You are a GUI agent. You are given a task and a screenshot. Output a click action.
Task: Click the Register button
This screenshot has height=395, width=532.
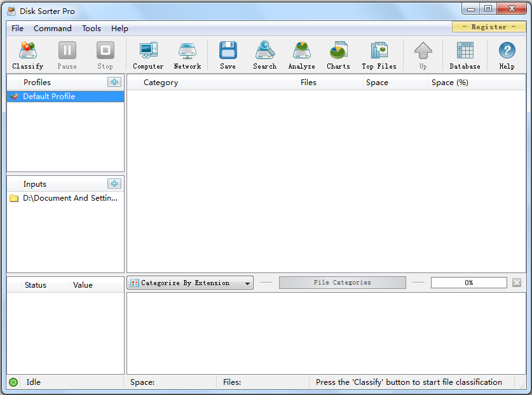click(x=489, y=27)
